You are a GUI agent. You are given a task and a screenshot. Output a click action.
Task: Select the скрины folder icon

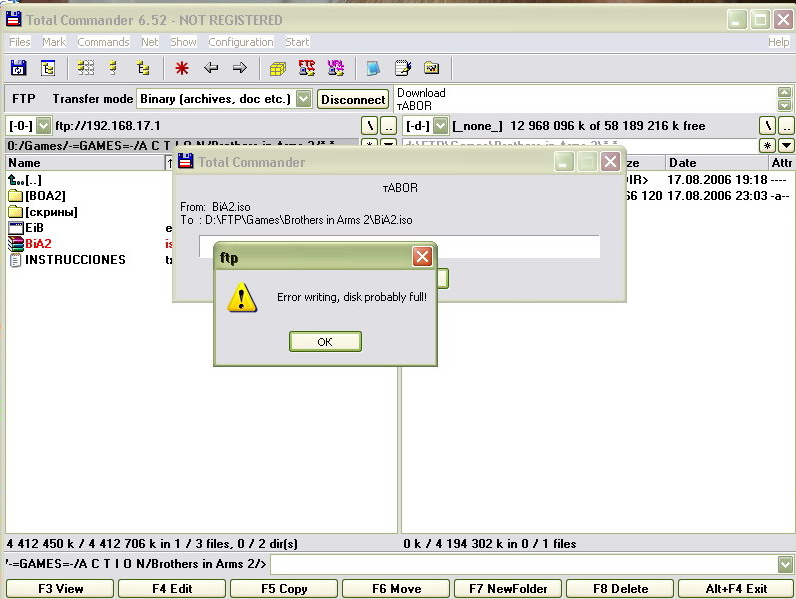pos(16,212)
